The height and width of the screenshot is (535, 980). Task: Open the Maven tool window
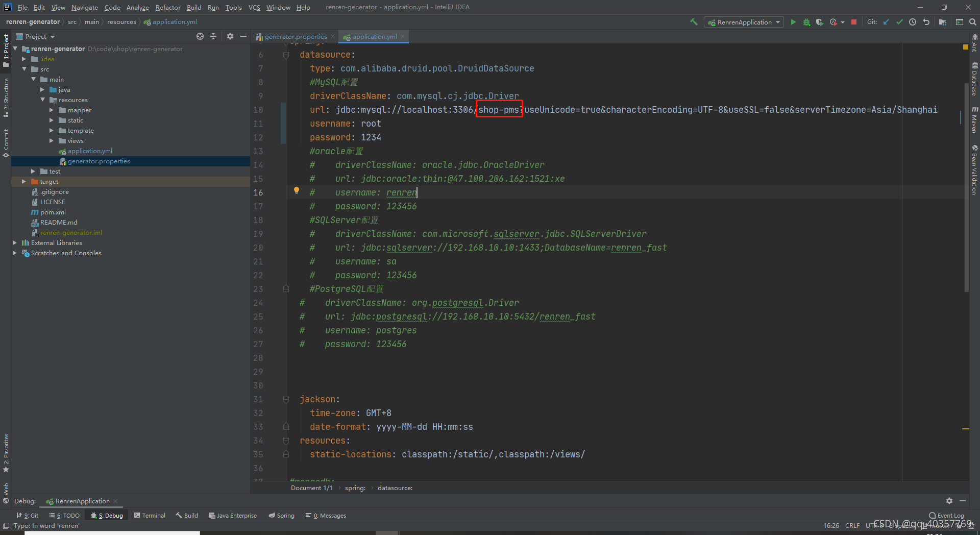click(974, 120)
